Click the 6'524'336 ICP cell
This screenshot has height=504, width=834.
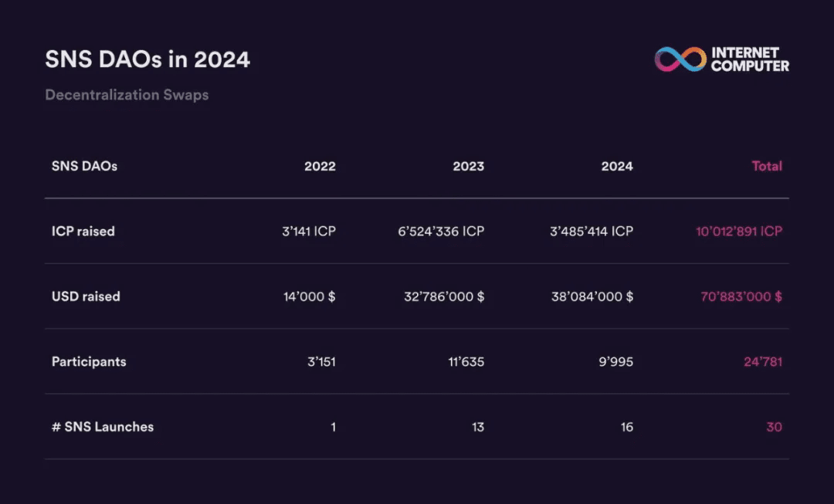(x=441, y=232)
